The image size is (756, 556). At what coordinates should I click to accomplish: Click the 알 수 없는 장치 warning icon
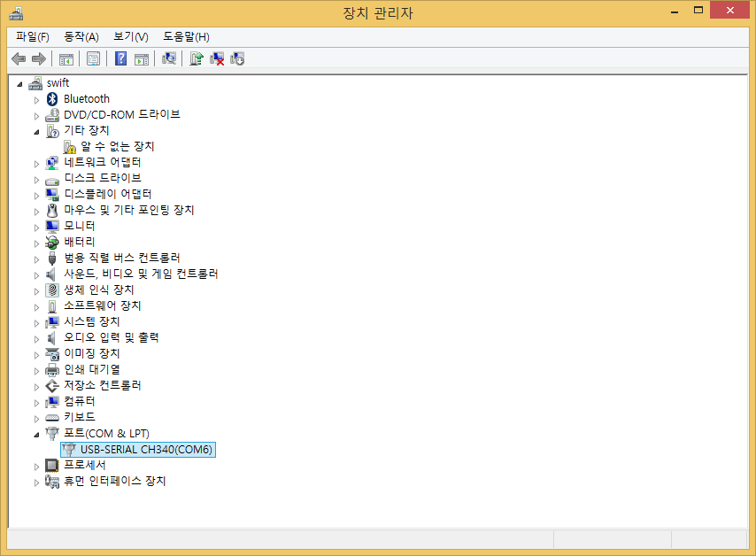(x=70, y=147)
